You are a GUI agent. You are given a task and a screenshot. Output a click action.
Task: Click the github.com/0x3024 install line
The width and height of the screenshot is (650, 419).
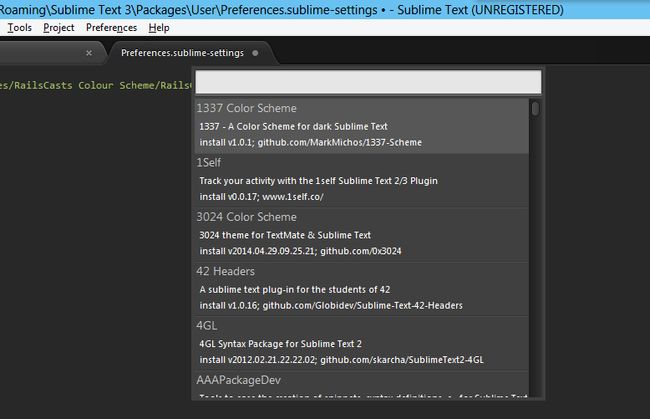300,251
